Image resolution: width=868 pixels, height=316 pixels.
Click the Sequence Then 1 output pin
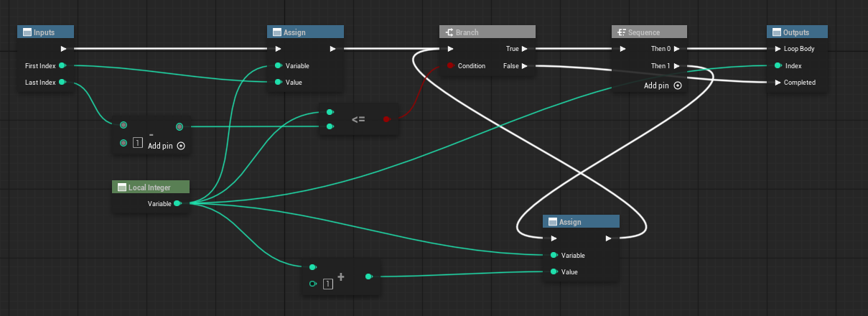[677, 65]
